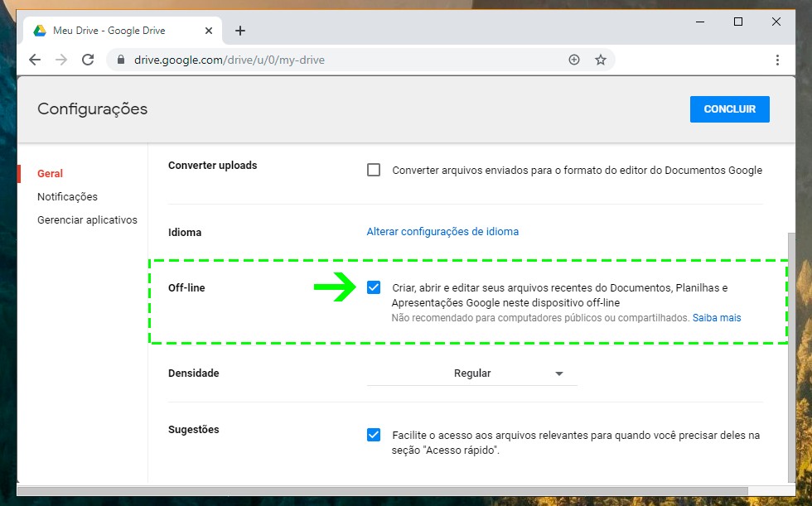
Task: Go to Gerenciar aplicativos section
Action: [x=87, y=219]
